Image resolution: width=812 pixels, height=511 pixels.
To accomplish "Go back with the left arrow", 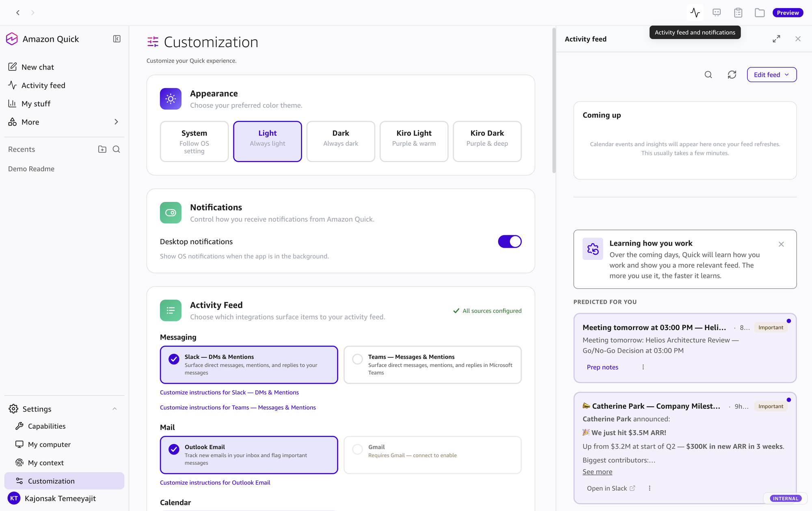I will [18, 13].
